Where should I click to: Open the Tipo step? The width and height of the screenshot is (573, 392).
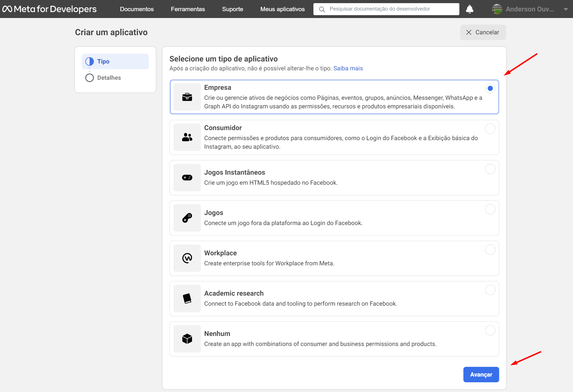pyautogui.click(x=115, y=61)
